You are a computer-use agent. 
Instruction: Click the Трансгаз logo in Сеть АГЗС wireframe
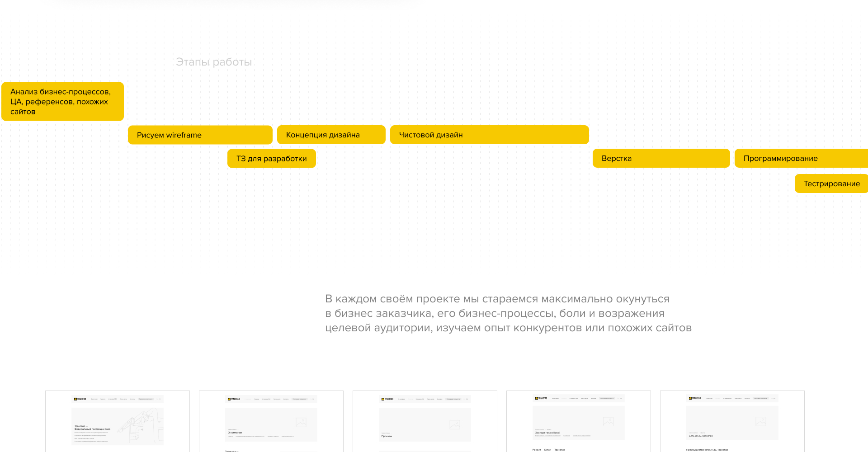695,398
